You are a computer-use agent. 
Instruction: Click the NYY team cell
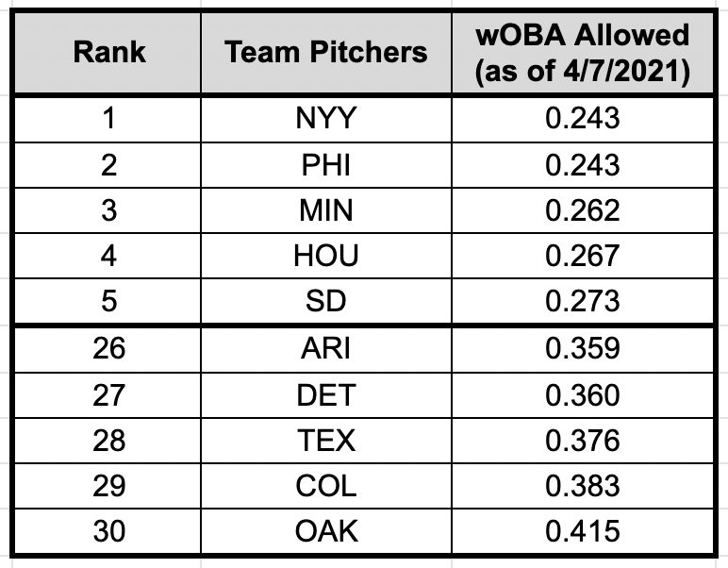coord(326,118)
